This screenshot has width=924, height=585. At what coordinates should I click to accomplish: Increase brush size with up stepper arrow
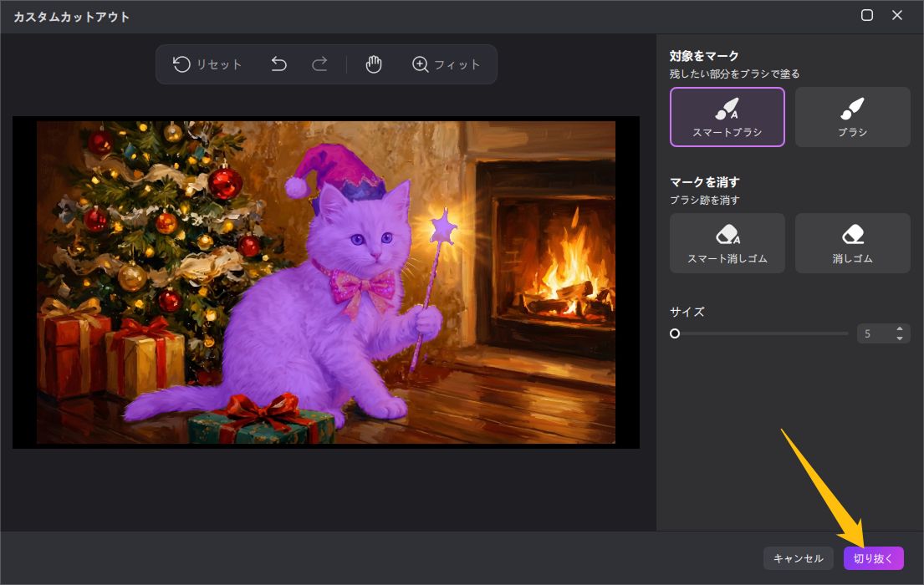900,328
